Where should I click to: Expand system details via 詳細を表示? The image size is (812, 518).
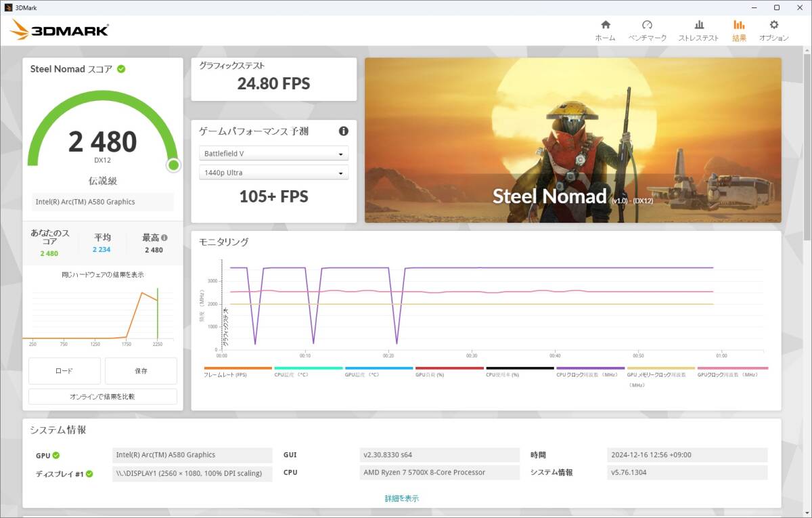tap(401, 498)
